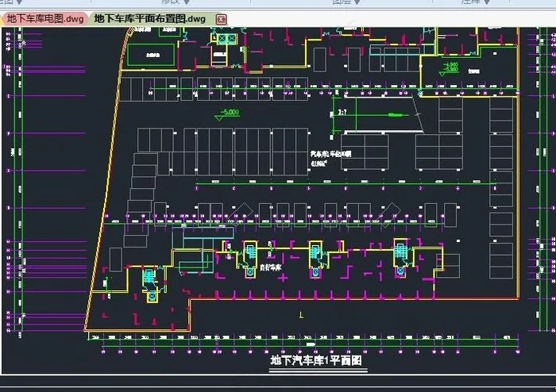This screenshot has height=392, width=556.
Task: Switch to the 地下车库电图.dwg tab
Action: 45,17
